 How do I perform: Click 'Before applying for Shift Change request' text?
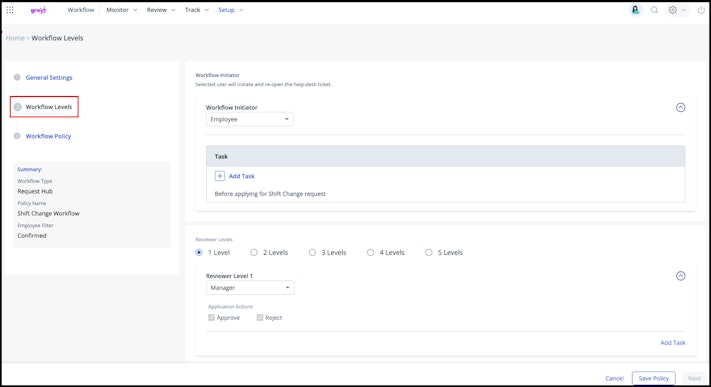click(270, 194)
